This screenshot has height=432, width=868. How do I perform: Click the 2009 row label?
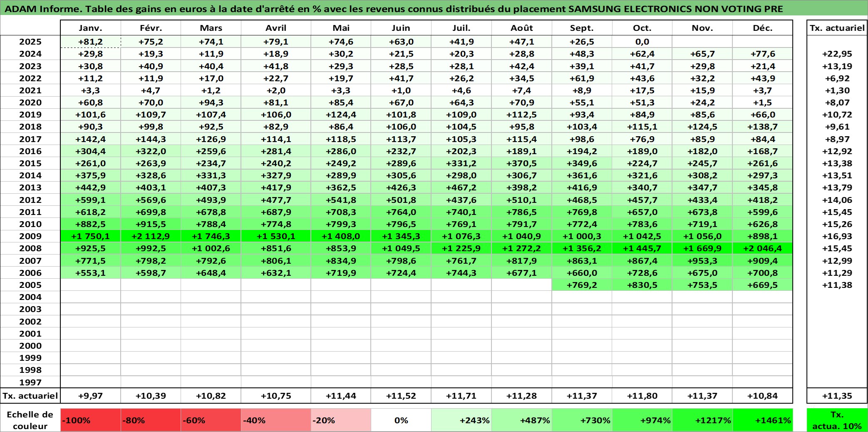[30, 236]
